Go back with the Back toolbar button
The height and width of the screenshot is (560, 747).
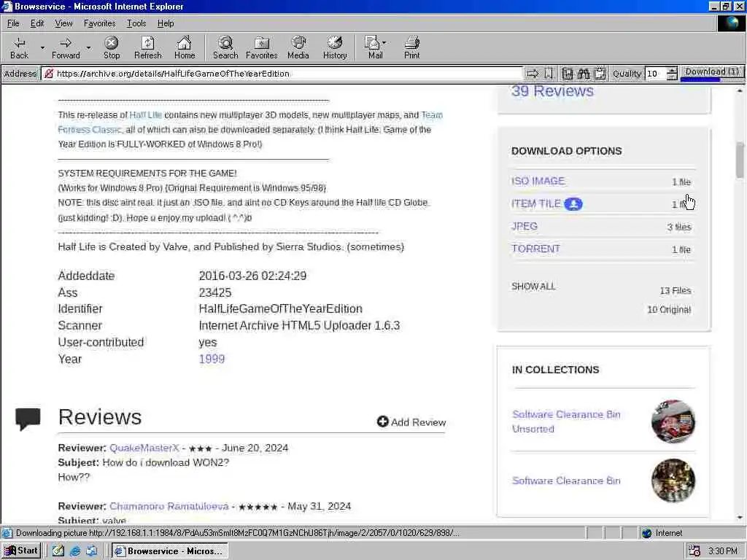point(19,47)
